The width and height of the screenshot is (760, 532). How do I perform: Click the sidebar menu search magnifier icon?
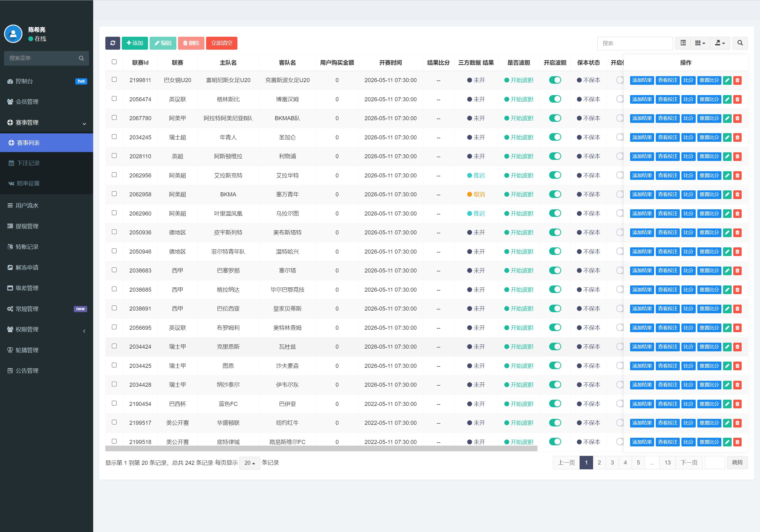81,58
